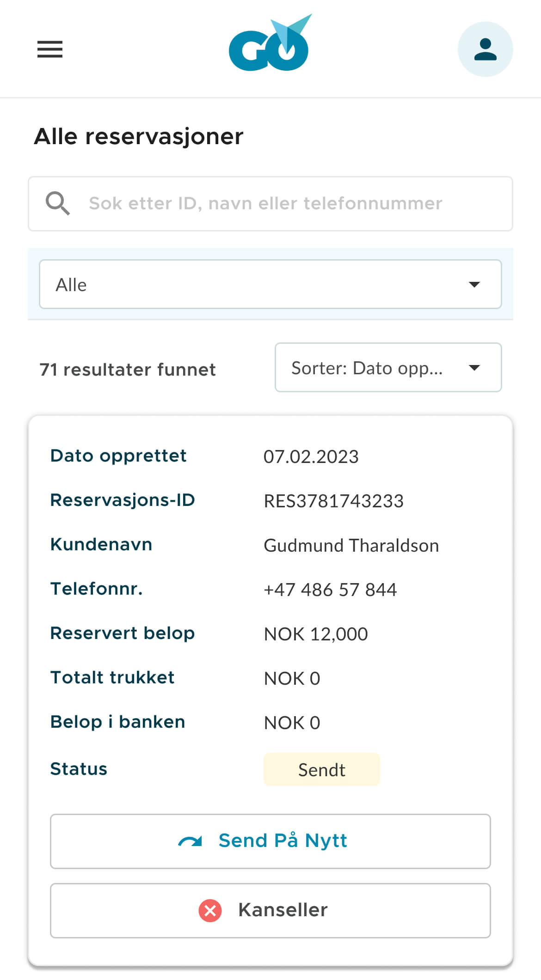This screenshot has height=980, width=541.
Task: Open the user profile icon
Action: tap(485, 49)
